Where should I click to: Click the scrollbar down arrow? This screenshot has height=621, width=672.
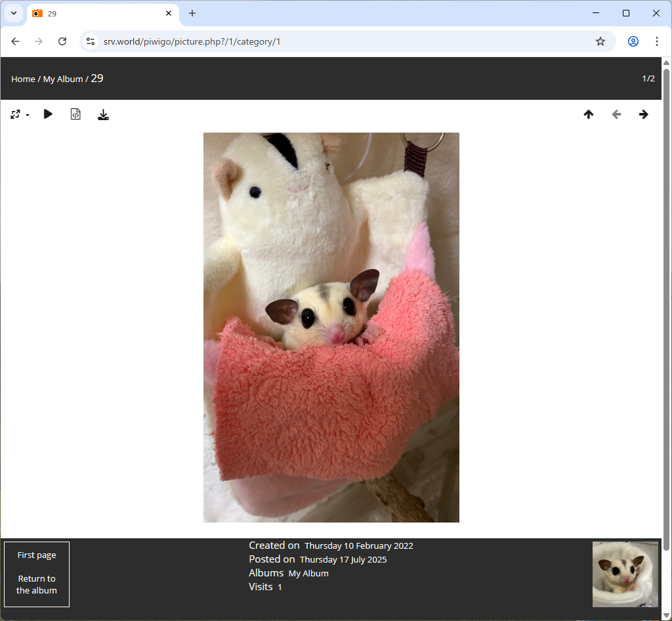point(667,616)
